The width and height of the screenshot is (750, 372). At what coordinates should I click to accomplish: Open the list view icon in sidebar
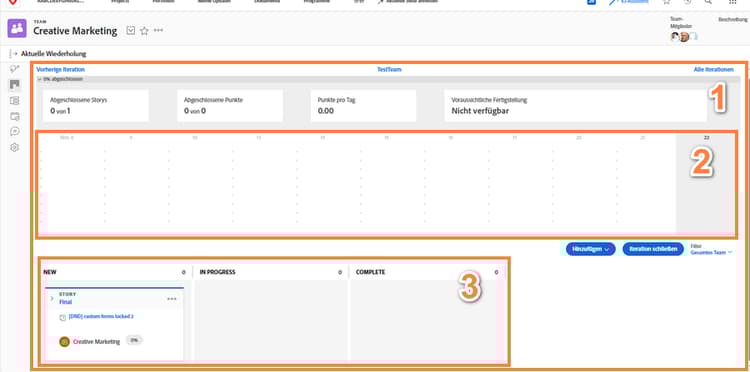tap(14, 101)
